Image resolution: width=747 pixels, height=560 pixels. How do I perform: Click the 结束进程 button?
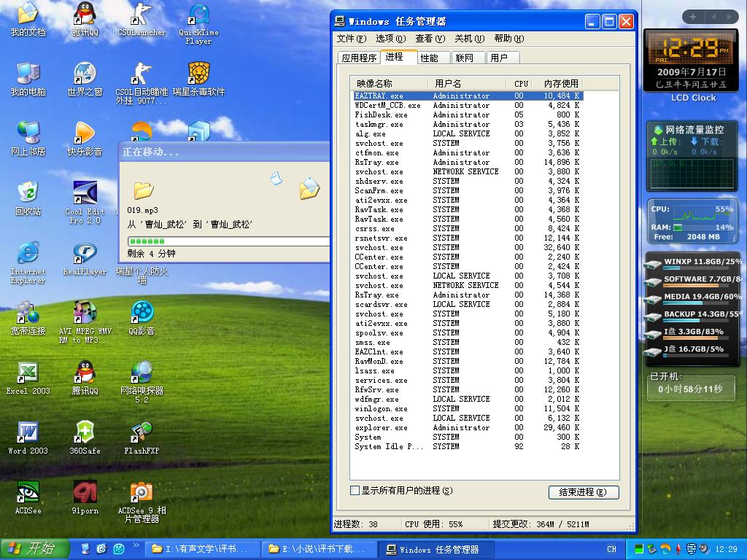click(583, 492)
